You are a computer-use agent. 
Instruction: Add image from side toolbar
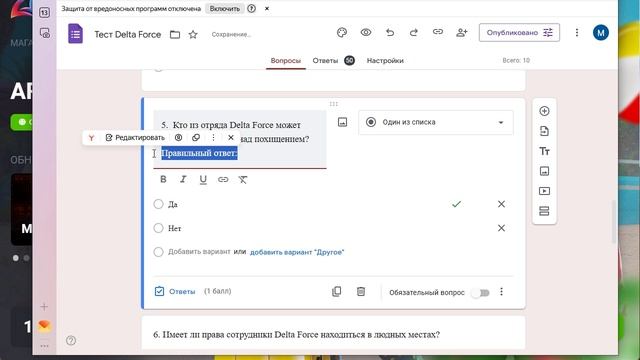tap(544, 171)
